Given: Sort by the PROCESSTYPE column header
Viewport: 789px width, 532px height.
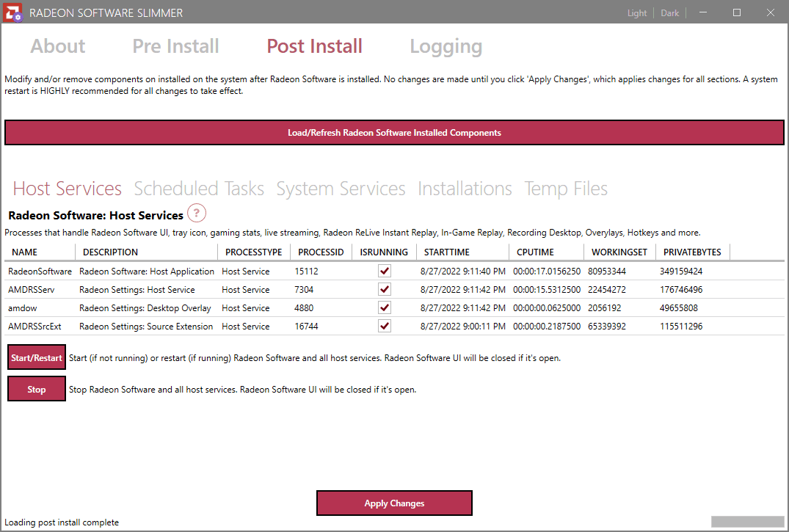Looking at the screenshot, I should click(x=254, y=252).
